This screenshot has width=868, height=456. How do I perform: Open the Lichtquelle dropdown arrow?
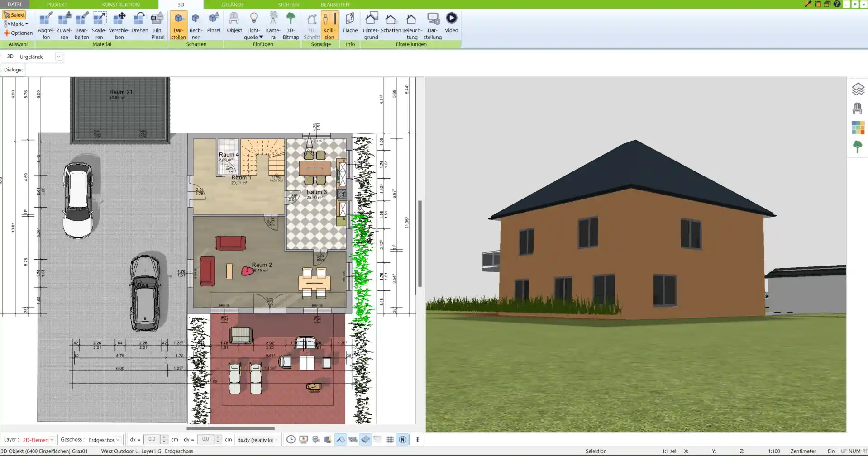click(x=261, y=37)
